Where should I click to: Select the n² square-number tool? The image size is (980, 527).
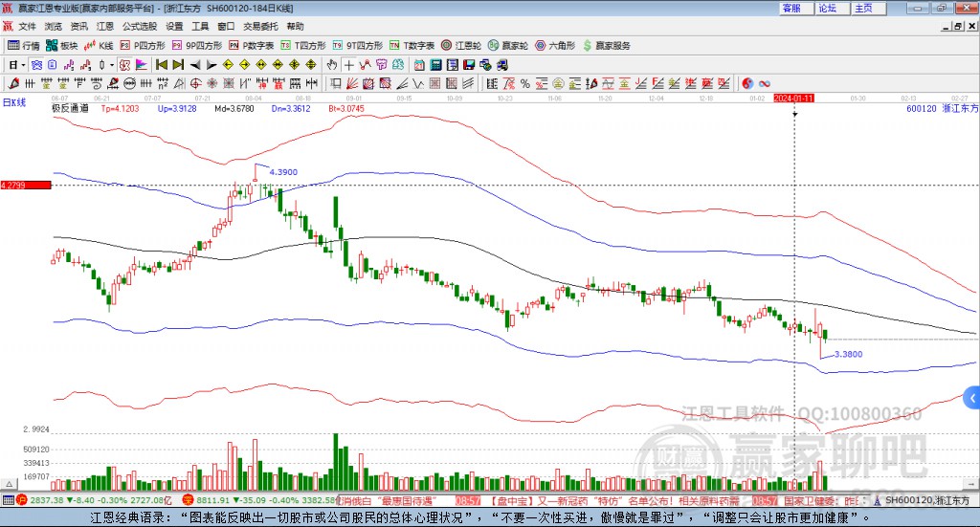pyautogui.click(x=162, y=83)
